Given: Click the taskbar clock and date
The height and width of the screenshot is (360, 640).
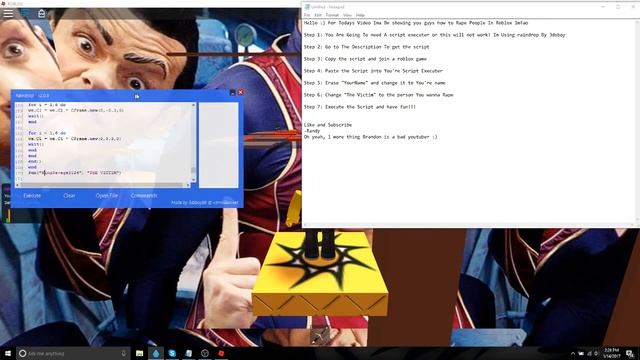Looking at the screenshot, I should click(611, 353).
